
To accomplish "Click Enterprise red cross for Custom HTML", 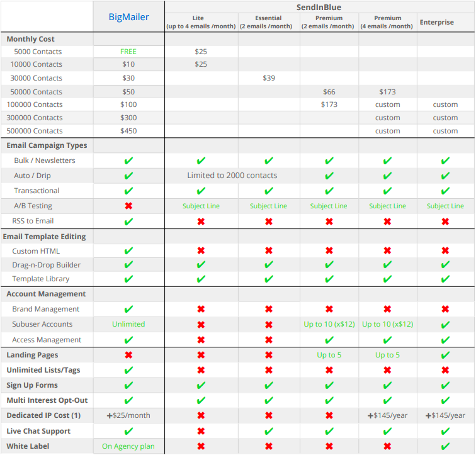I will point(445,250).
